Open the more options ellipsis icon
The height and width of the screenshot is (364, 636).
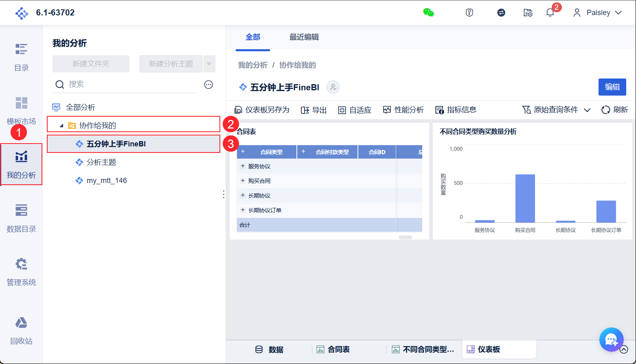208,85
